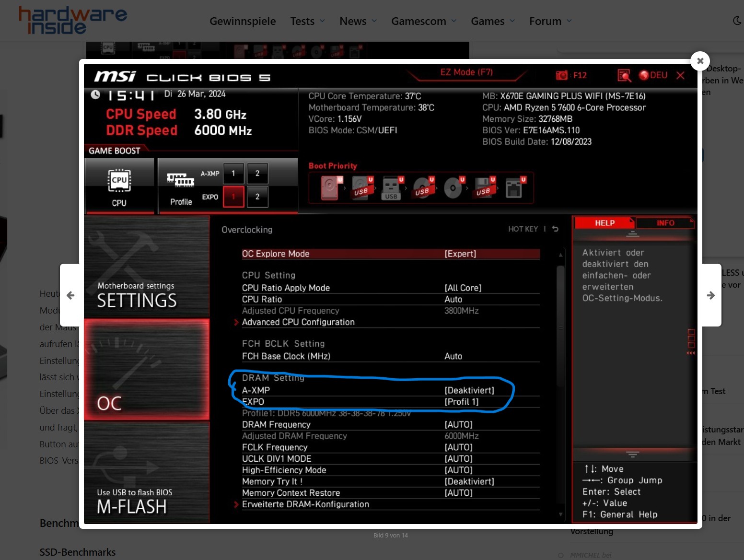Open the Games menu
The height and width of the screenshot is (560, 744).
click(x=493, y=21)
